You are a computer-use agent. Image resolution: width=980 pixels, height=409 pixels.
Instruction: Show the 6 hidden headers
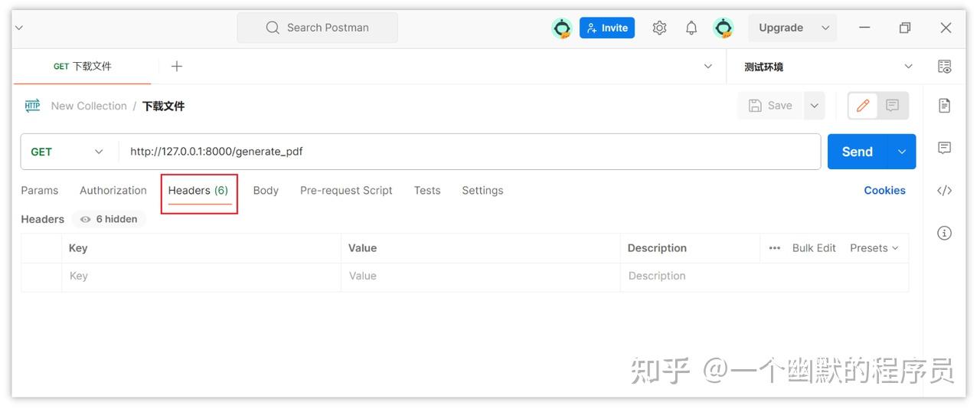coord(109,219)
